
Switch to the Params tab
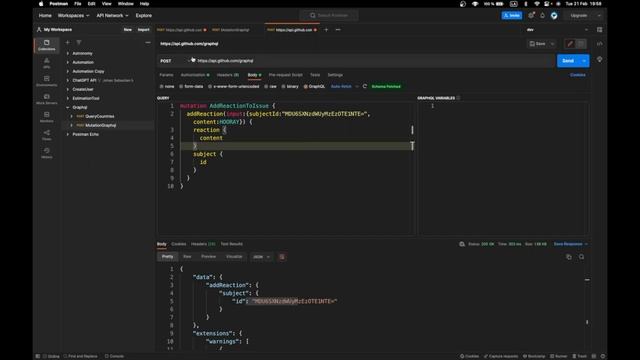click(166, 75)
